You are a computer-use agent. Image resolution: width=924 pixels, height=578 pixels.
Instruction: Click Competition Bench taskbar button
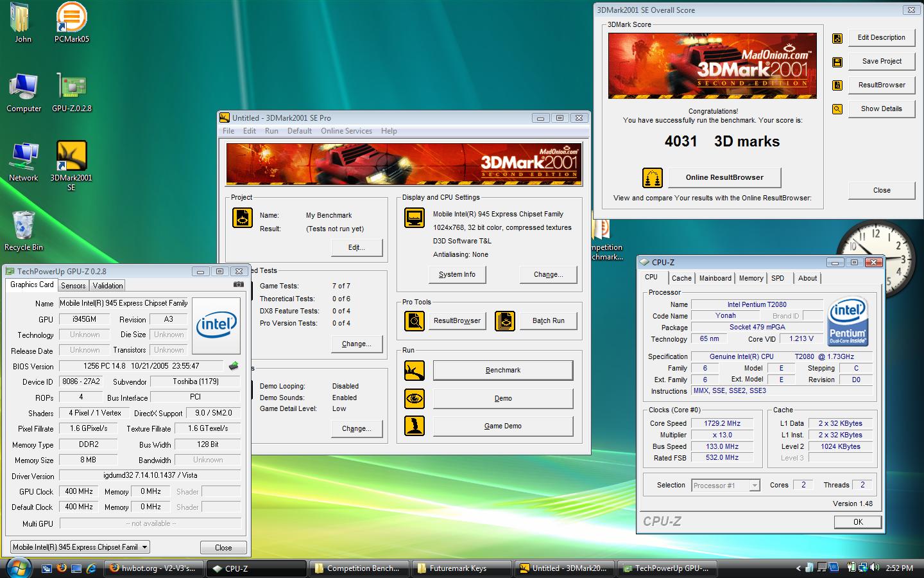[x=359, y=568]
